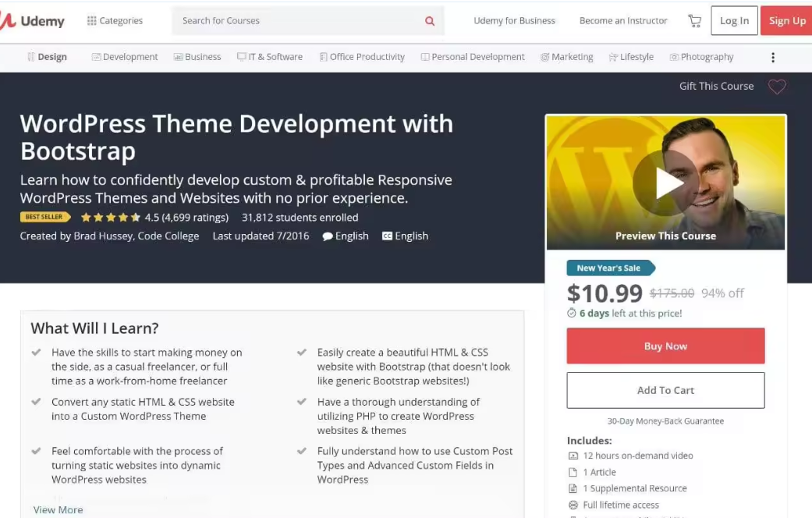
Task: Click checkmark beside 'Feel comfortable with the process'
Action: pyautogui.click(x=36, y=451)
